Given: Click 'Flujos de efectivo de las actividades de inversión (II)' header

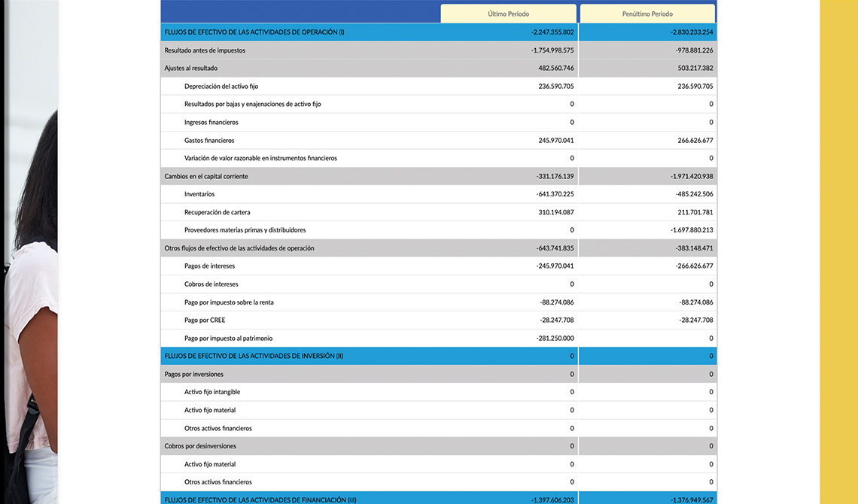Looking at the screenshot, I should (254, 356).
